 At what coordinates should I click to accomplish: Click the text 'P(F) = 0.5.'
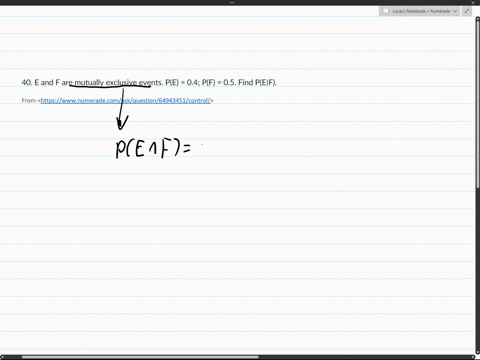pos(219,82)
